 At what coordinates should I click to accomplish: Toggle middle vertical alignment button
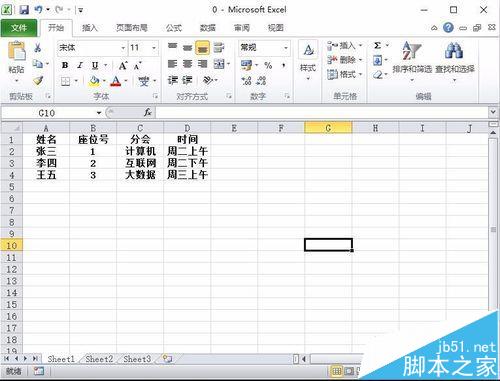[187, 48]
